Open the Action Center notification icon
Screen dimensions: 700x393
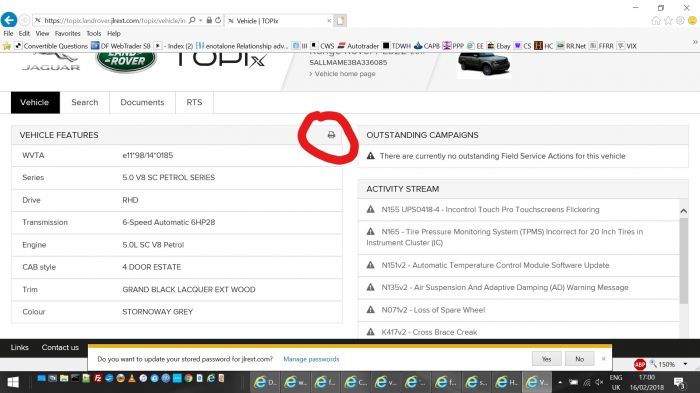click(x=679, y=383)
